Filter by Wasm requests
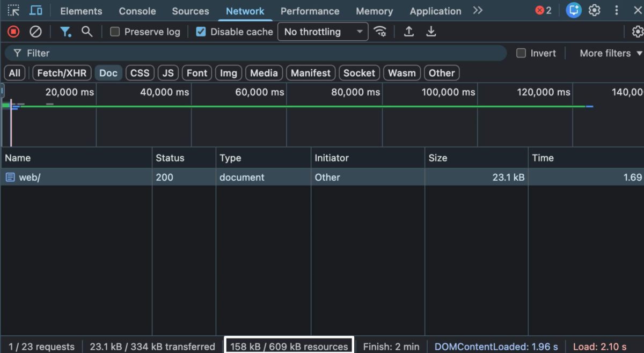The height and width of the screenshot is (353, 644). click(x=402, y=73)
